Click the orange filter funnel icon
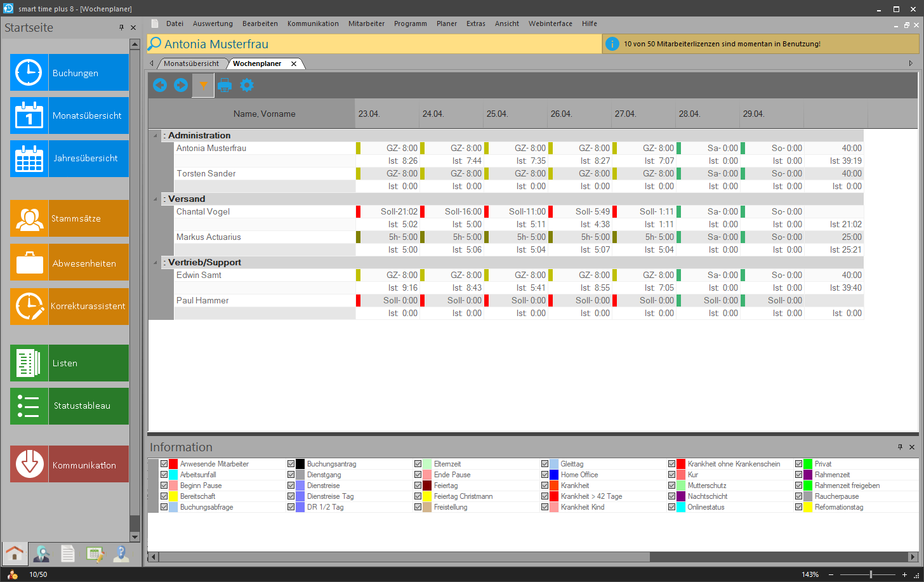This screenshot has width=924, height=582. (x=203, y=85)
